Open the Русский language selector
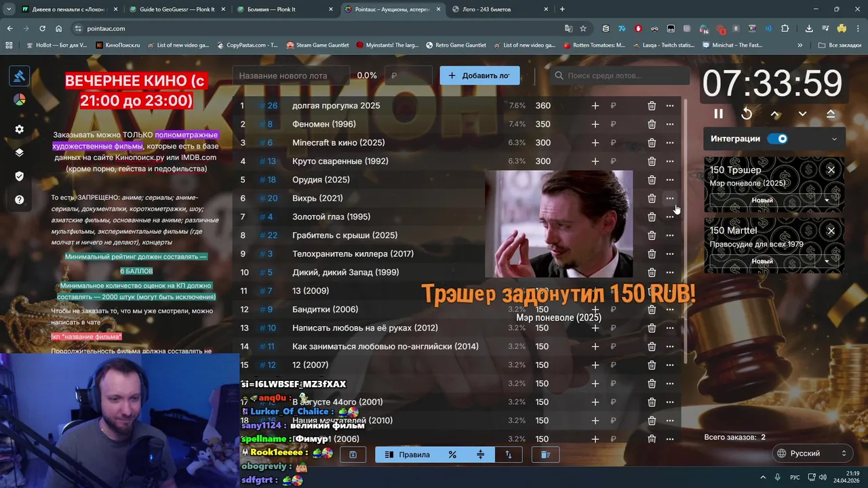Screen dimensions: 868x488 click(x=812, y=453)
